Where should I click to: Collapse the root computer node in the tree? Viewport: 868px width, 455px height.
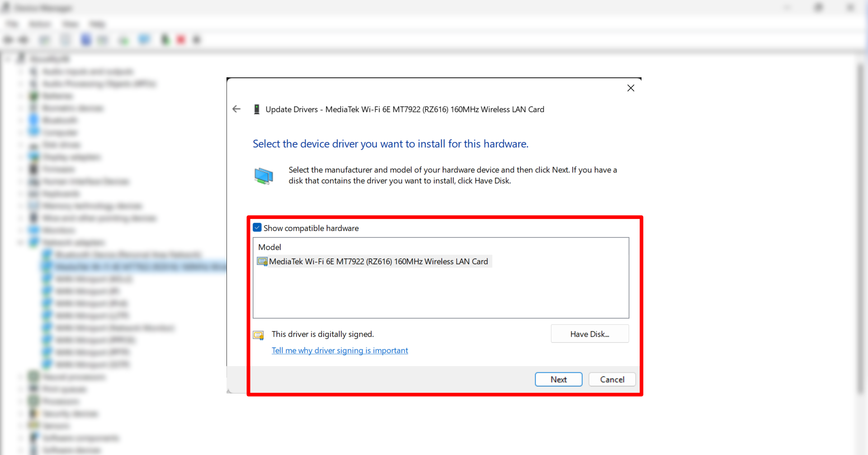click(x=9, y=58)
